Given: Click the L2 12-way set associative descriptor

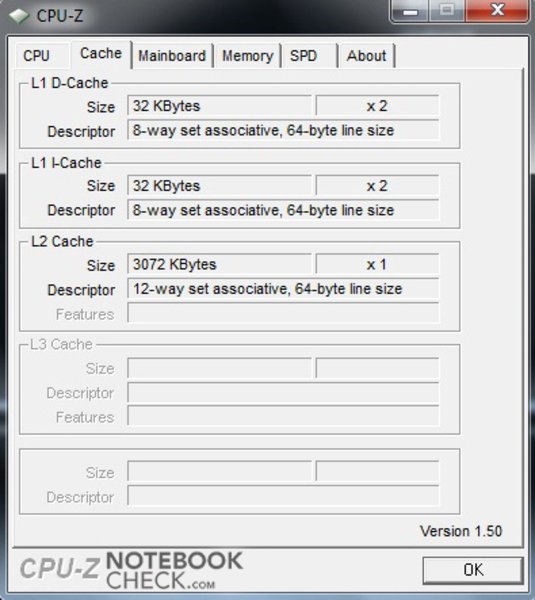Looking at the screenshot, I should click(x=283, y=289).
